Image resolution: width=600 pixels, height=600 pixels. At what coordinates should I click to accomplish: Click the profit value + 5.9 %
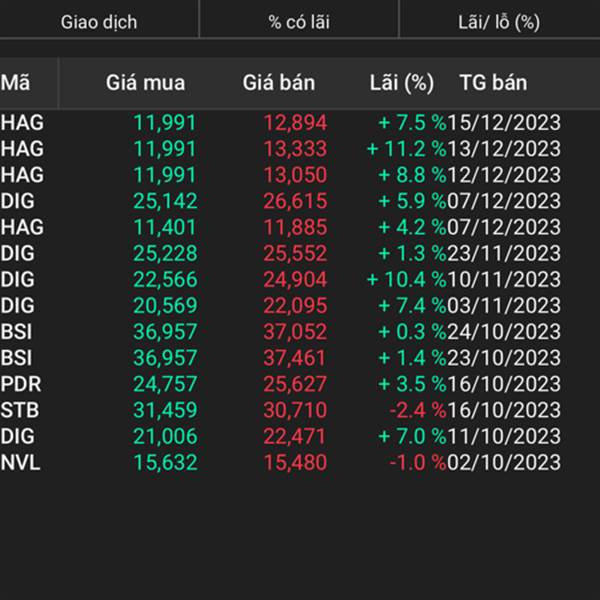point(412,201)
